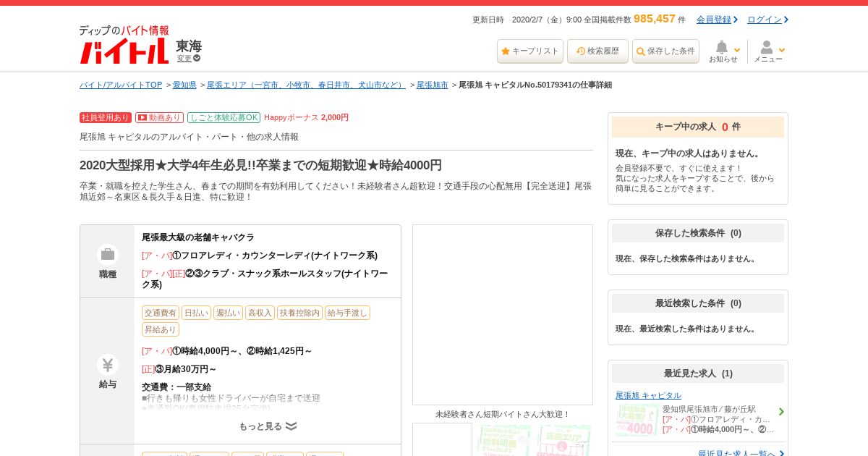The height and width of the screenshot is (456, 868).
Task: Click the しごと体験応募OK tag
Action: pyautogui.click(x=224, y=117)
